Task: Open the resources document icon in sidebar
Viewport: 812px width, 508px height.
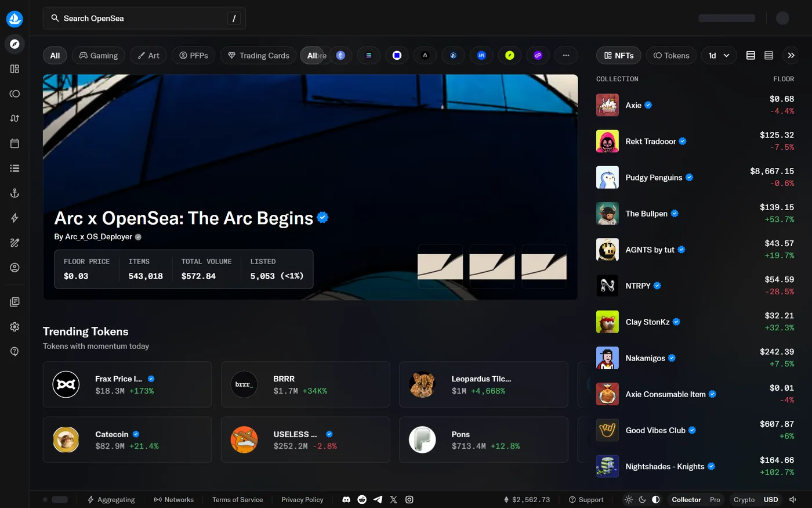Action: click(14, 302)
